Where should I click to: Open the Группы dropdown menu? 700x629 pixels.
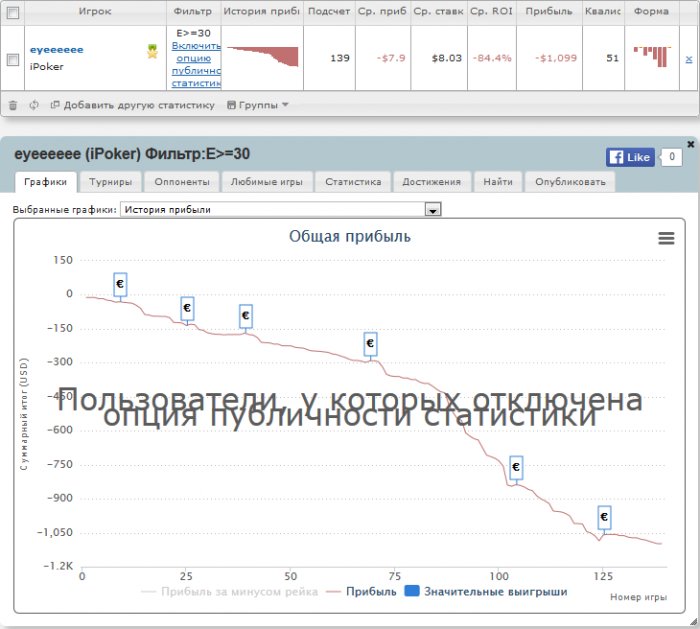click(x=258, y=105)
